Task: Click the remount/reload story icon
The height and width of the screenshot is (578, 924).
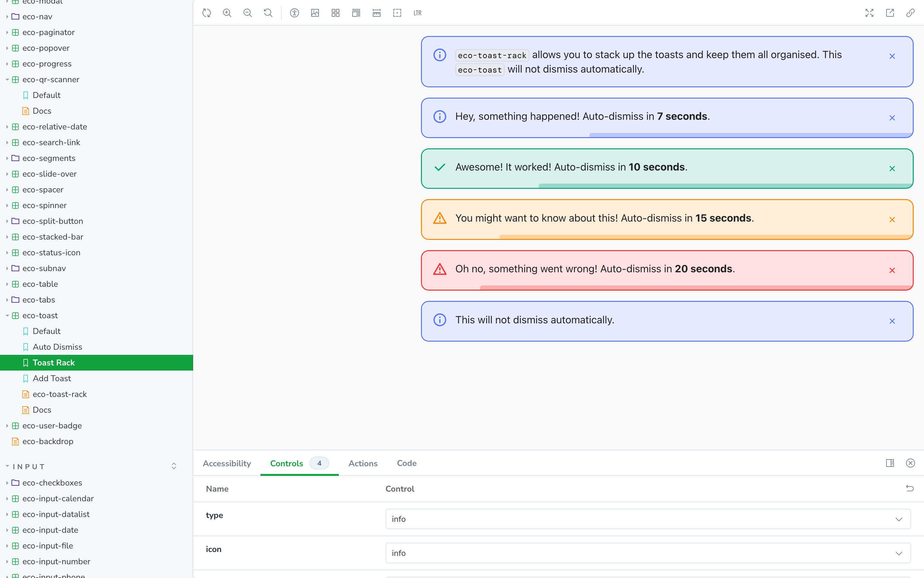Action: click(207, 13)
